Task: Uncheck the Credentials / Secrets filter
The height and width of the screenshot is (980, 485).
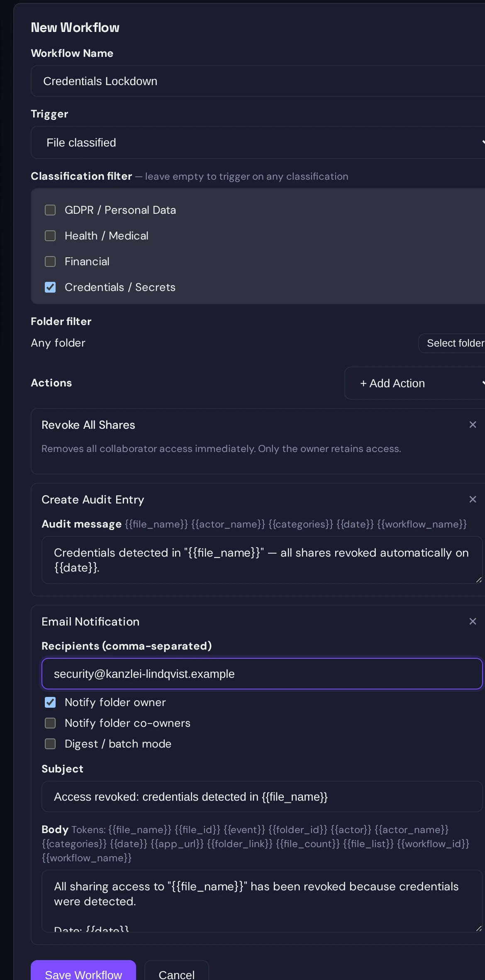Action: pyautogui.click(x=50, y=287)
